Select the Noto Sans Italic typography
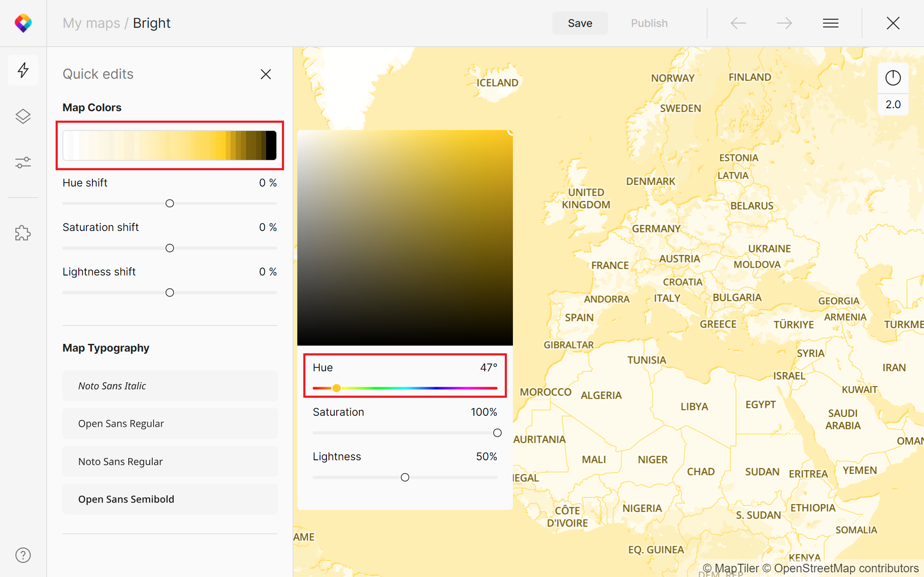Image resolution: width=924 pixels, height=577 pixels. point(170,385)
